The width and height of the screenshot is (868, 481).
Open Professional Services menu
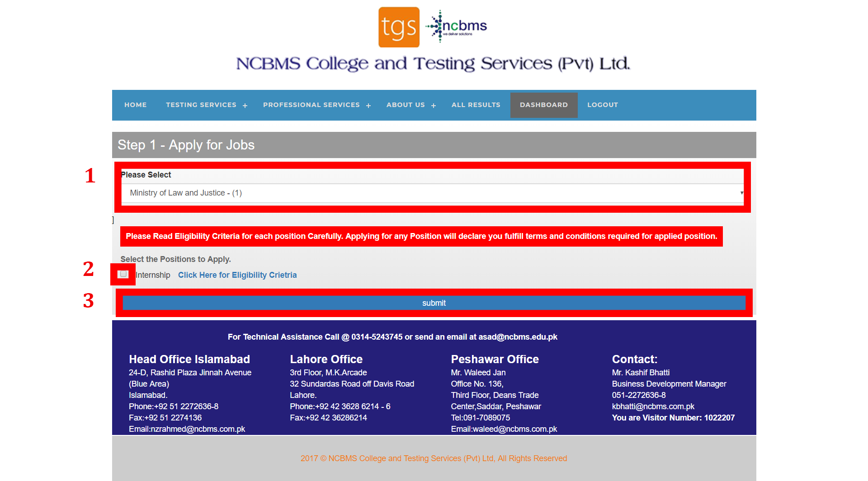[311, 105]
